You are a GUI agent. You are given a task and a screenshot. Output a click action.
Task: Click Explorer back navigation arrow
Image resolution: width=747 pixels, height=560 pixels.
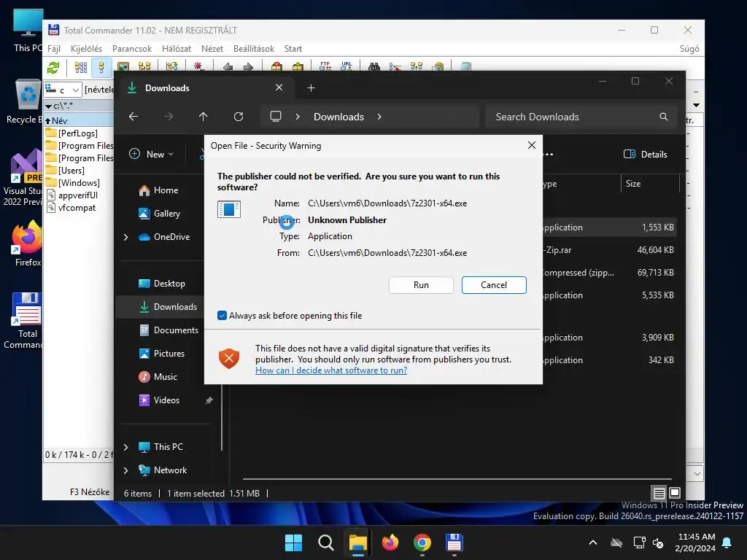pos(133,117)
